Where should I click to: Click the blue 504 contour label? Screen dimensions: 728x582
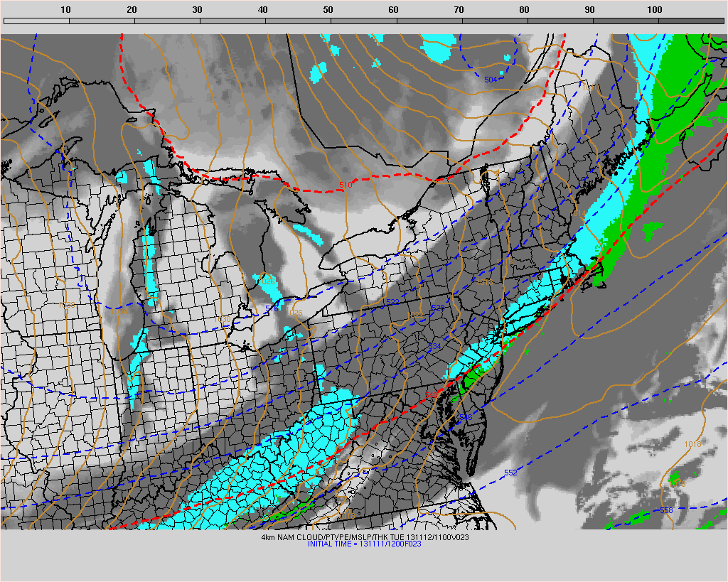(491, 80)
